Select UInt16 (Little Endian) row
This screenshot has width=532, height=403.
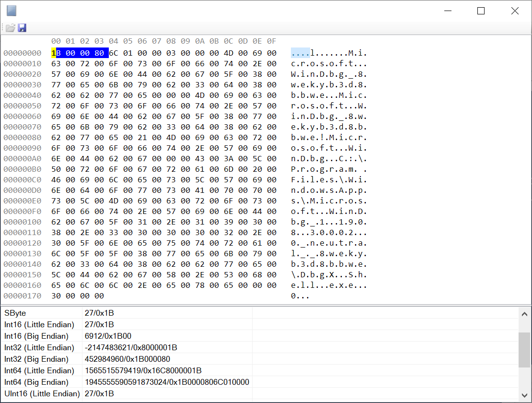(x=260, y=394)
